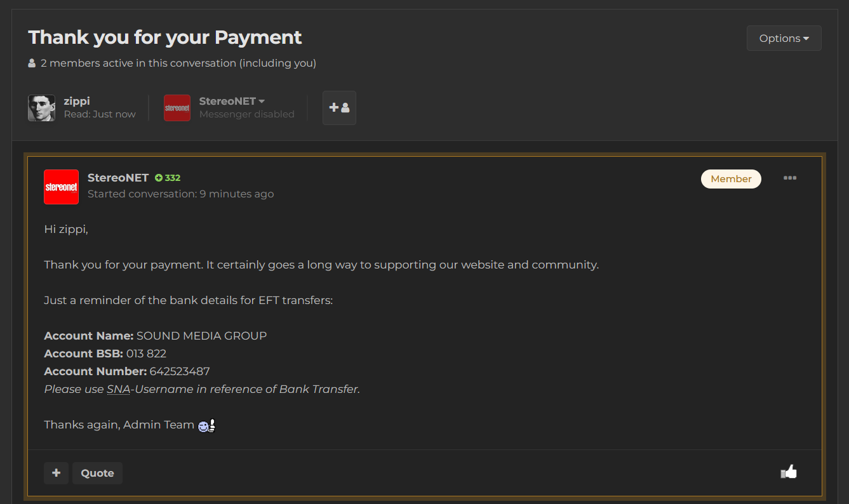Click StereoNET's small participant logo
The image size is (849, 504).
click(x=177, y=108)
